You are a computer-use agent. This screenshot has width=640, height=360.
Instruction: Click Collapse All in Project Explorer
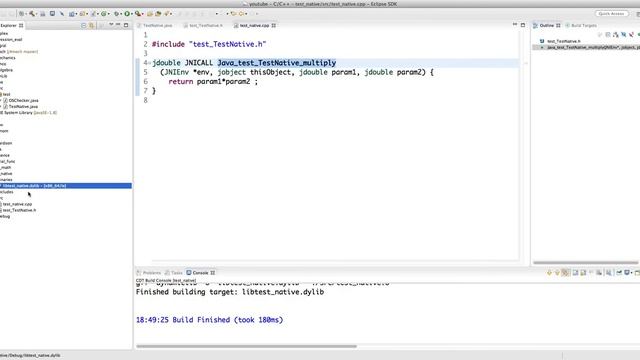point(83,25)
